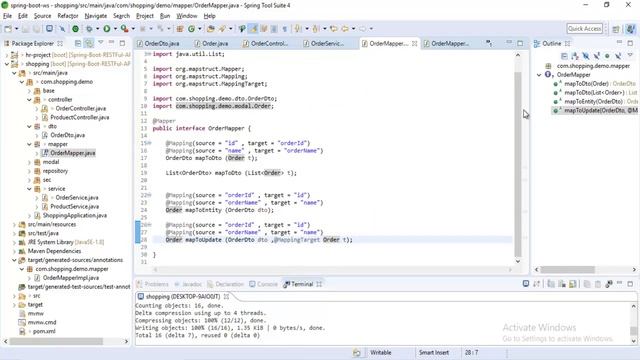Close the active OrderMapper editor tab

[x=415, y=43]
